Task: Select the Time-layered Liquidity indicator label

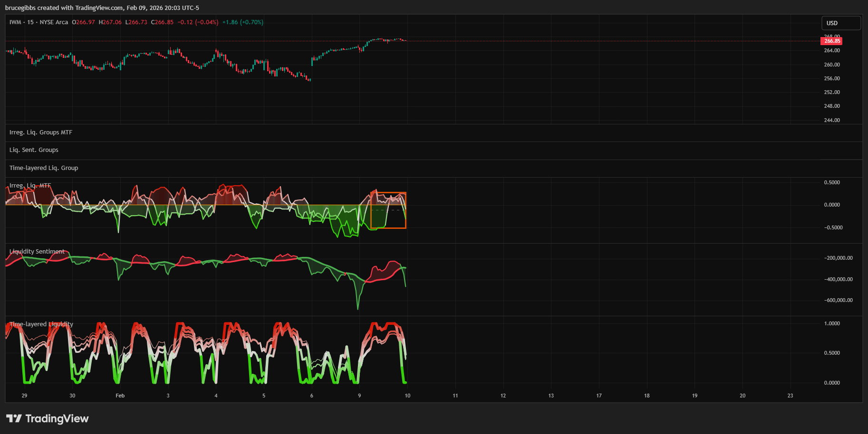Action: pyautogui.click(x=41, y=324)
